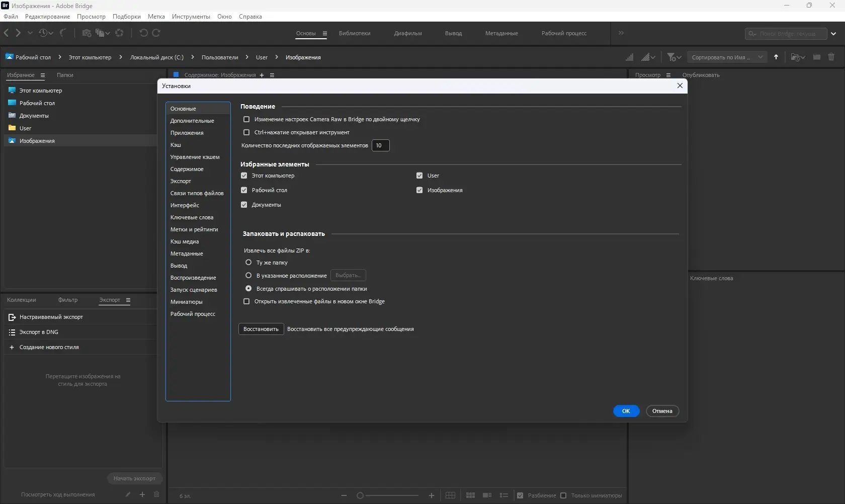This screenshot has height=504, width=845.
Task: Click the Refine (batch rename) toolbar icon
Action: (x=101, y=33)
